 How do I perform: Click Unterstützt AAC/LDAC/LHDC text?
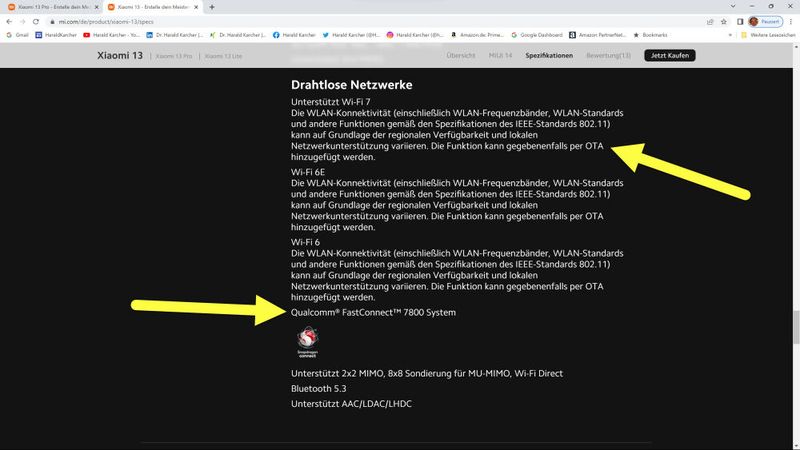(x=351, y=404)
